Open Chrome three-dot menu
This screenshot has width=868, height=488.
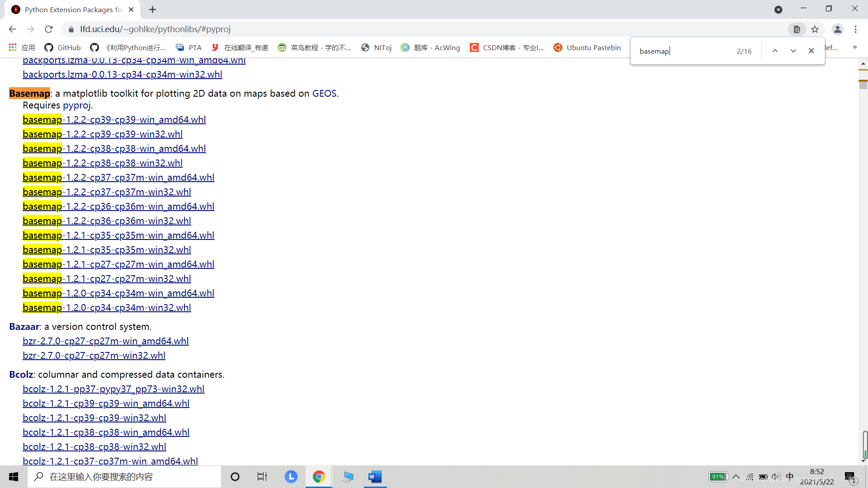pyautogui.click(x=855, y=29)
